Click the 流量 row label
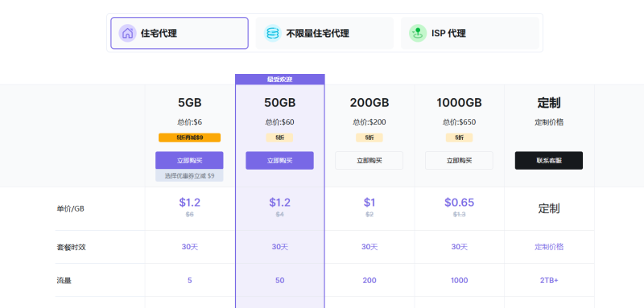The height and width of the screenshot is (308, 644). (x=64, y=281)
